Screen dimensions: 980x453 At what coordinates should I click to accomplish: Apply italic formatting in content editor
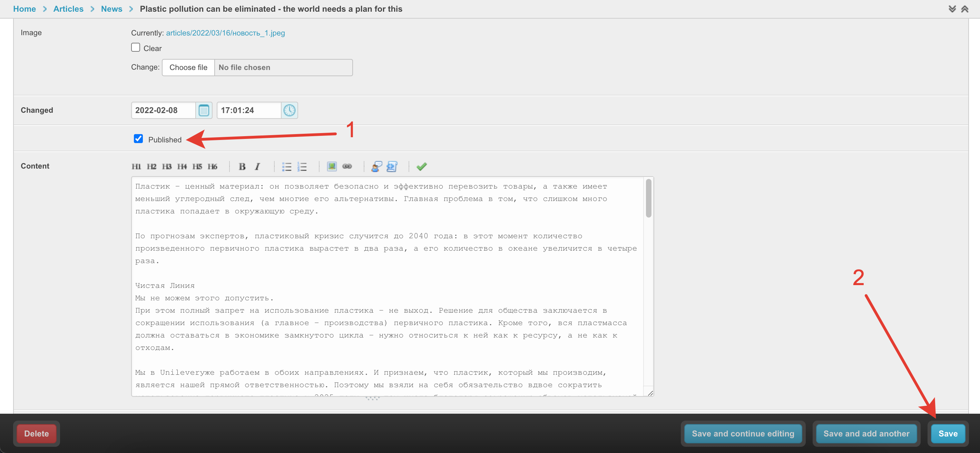point(257,167)
